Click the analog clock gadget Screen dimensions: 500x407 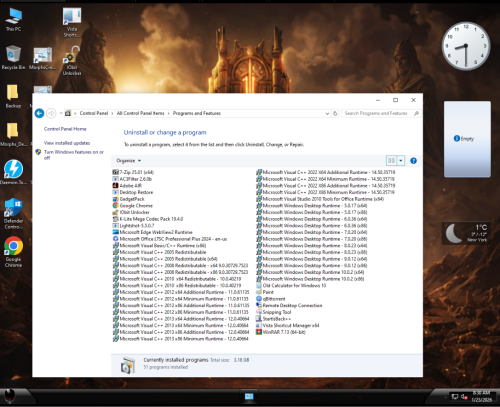(466, 46)
